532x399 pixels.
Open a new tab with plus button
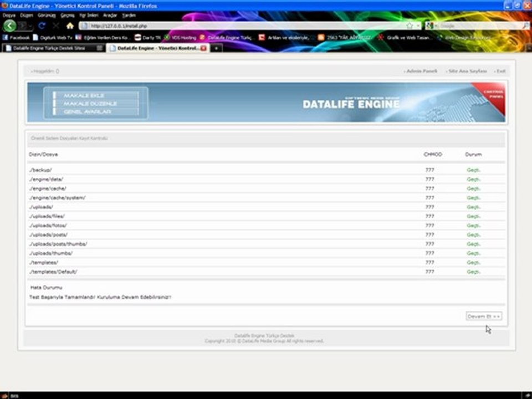[216, 48]
